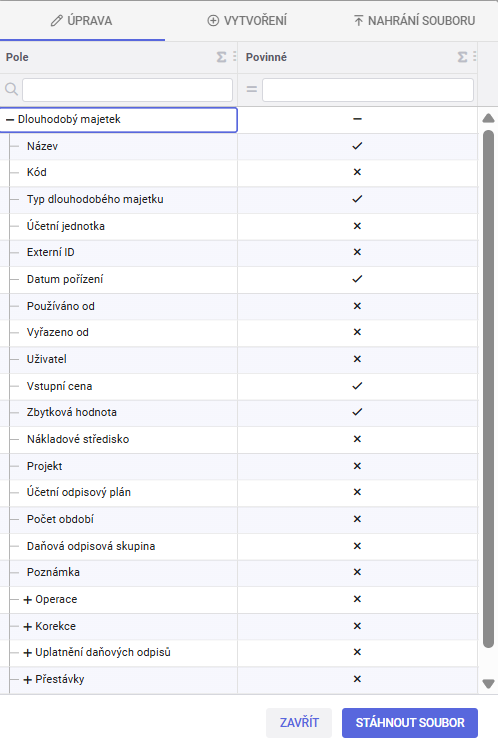
Task: Open the Povinné column options menu dots
Action: pyautogui.click(x=475, y=57)
